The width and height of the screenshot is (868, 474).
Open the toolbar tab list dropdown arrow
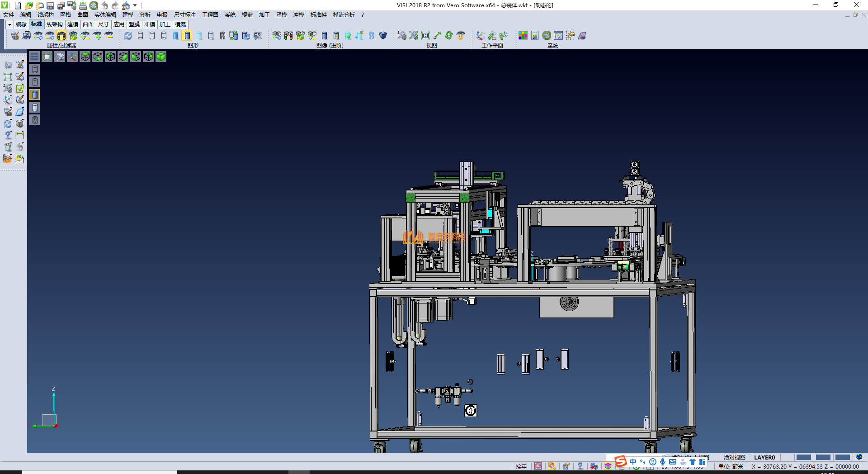(x=9, y=24)
